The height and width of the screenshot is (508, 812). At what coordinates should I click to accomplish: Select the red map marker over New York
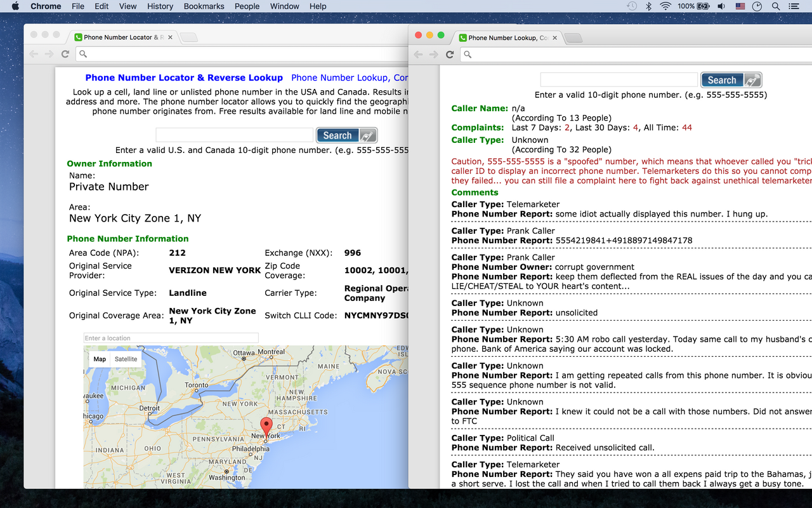tap(266, 424)
